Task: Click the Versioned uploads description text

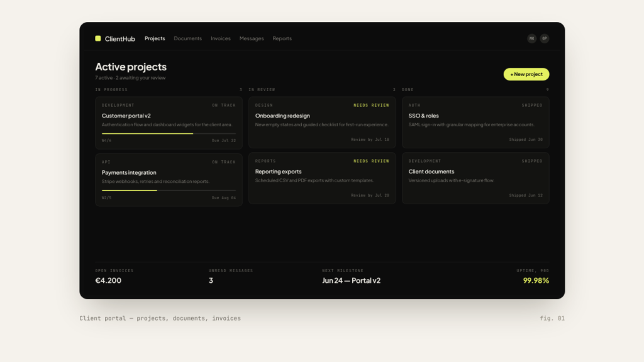Action: pyautogui.click(x=452, y=180)
